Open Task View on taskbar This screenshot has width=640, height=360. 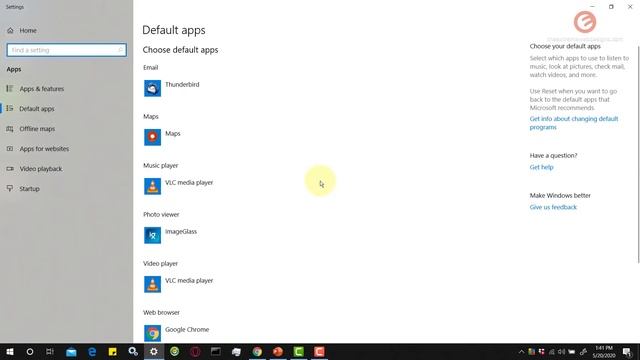(50, 351)
